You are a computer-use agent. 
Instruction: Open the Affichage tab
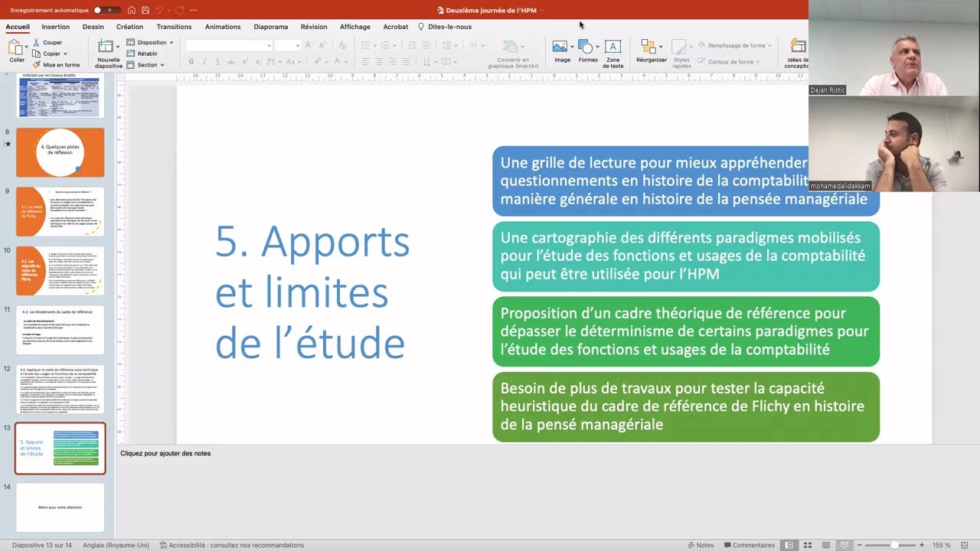tap(355, 27)
